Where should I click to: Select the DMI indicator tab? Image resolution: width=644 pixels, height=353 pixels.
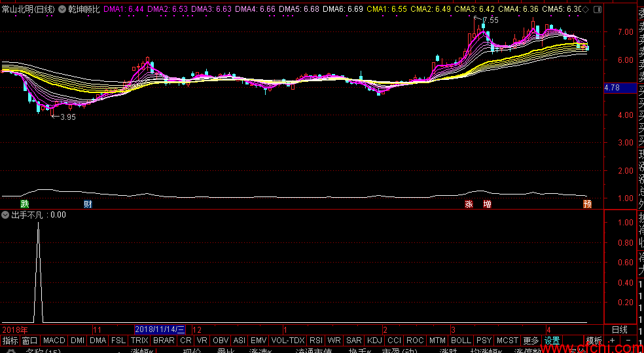(78, 341)
